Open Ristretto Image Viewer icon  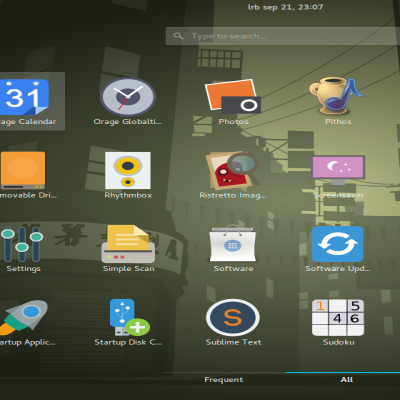point(233,171)
